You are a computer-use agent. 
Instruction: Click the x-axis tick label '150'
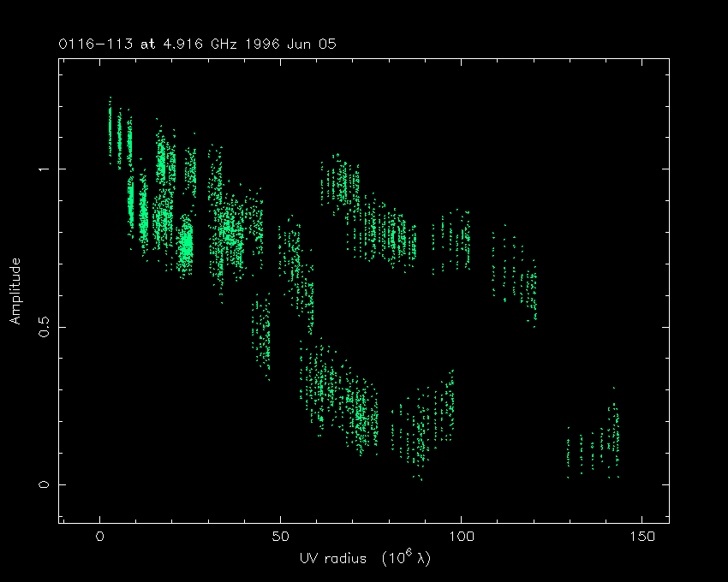click(x=642, y=537)
